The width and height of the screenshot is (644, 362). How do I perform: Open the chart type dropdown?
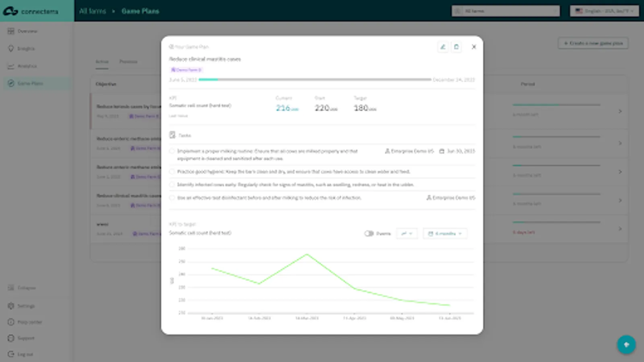407,233
